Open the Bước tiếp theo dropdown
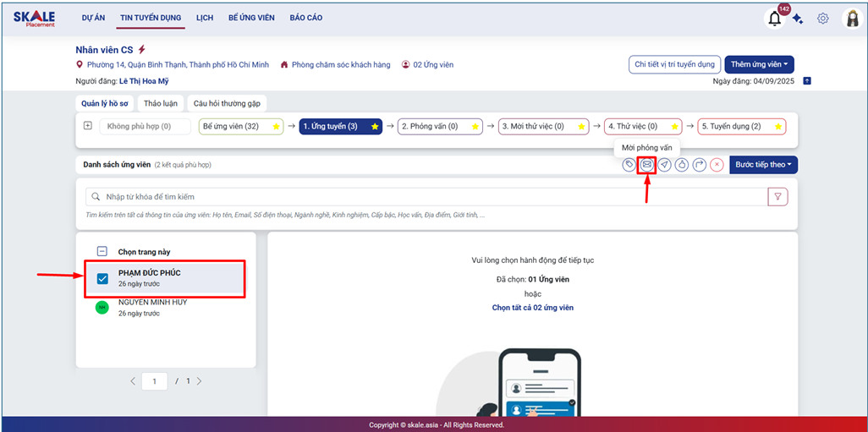 tap(763, 165)
